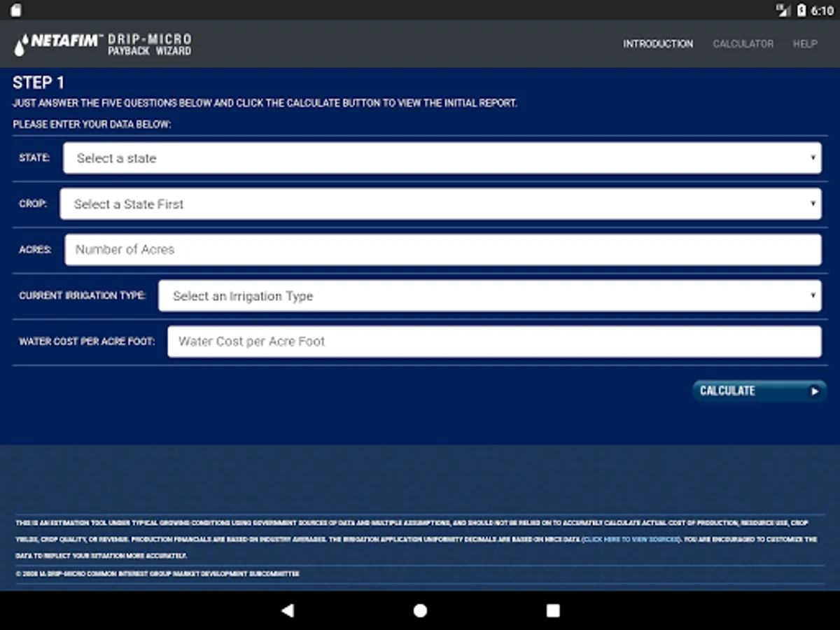Click the PLEASE ENTER YOUR DATA BELOW text
The width and height of the screenshot is (840, 630).
point(92,124)
